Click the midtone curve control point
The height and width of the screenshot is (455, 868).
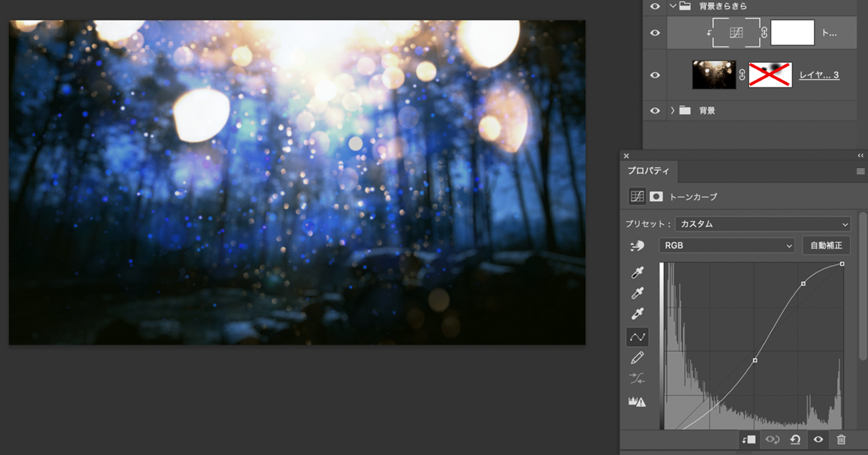(755, 360)
